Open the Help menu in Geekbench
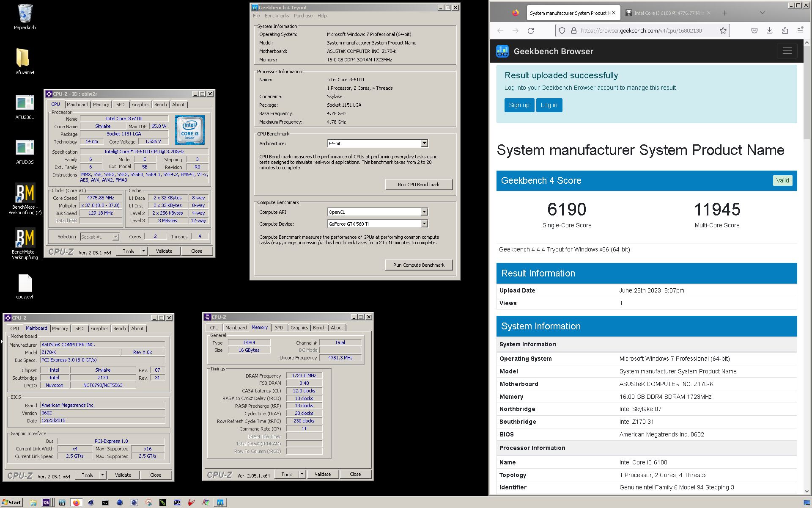Viewport: 812px width, 508px height. click(322, 16)
